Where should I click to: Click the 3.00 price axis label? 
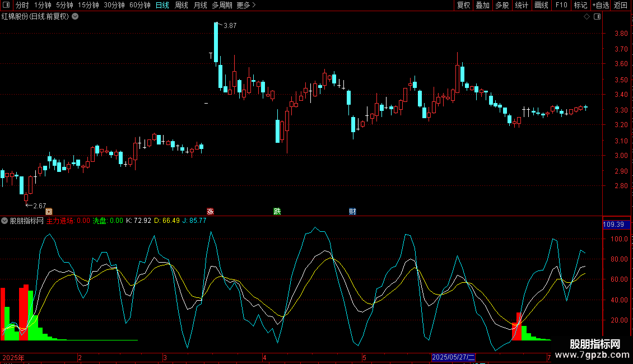(x=621, y=155)
